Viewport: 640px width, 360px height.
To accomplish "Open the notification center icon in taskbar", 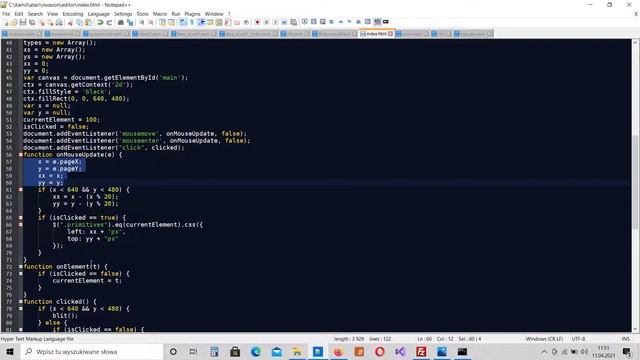I will tap(627, 351).
